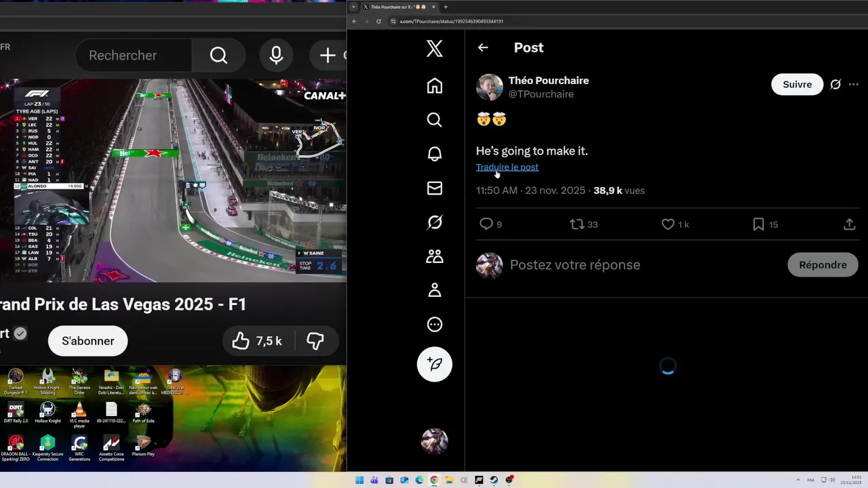Open VLC media player shortcut

coord(79,415)
